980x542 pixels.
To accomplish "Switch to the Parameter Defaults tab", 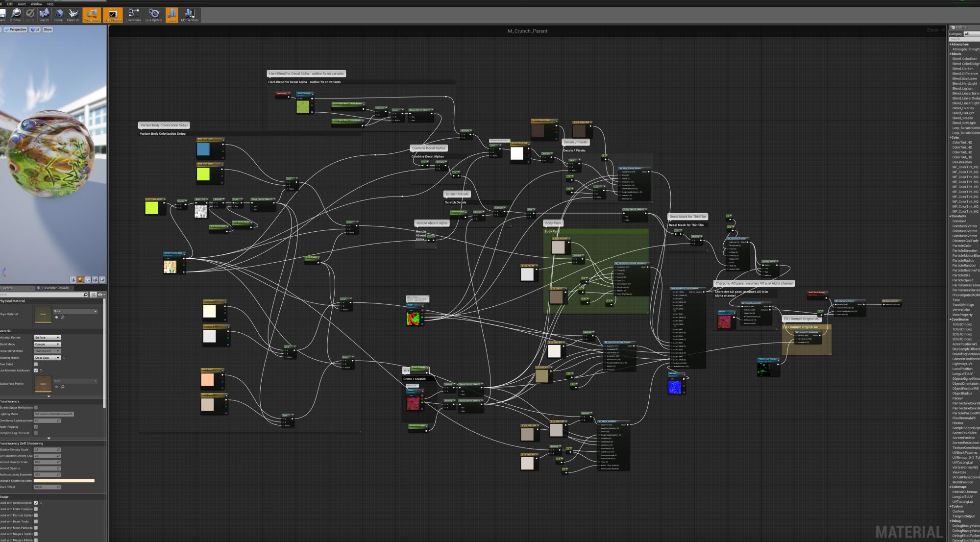I will tap(53, 288).
